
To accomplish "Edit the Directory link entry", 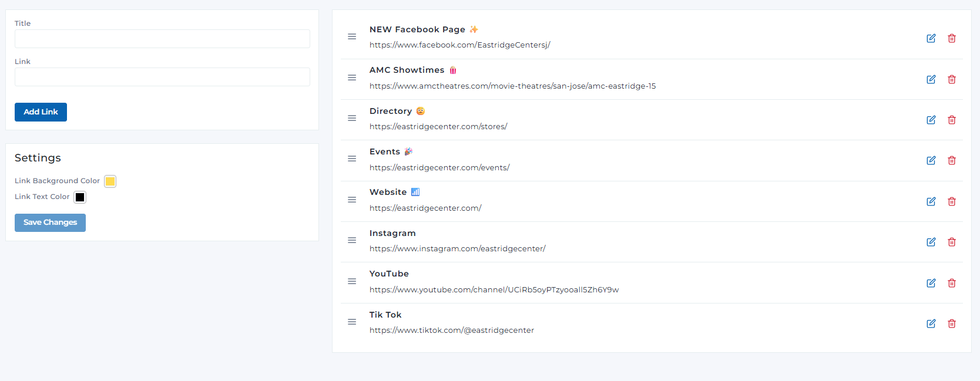I will pos(931,120).
